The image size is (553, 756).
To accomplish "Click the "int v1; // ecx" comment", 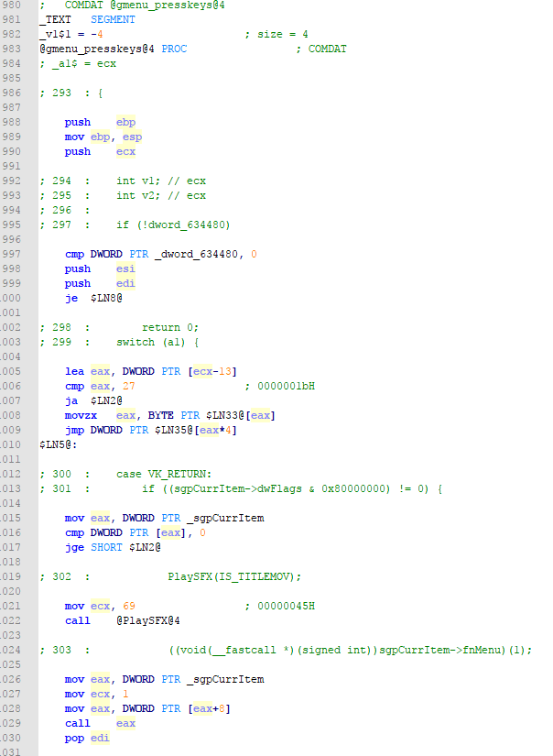I will 161,181.
